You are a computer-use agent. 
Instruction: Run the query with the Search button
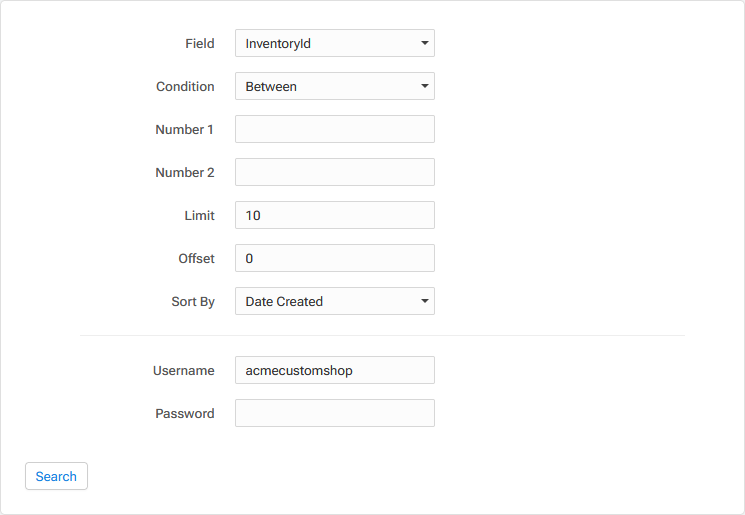click(56, 476)
